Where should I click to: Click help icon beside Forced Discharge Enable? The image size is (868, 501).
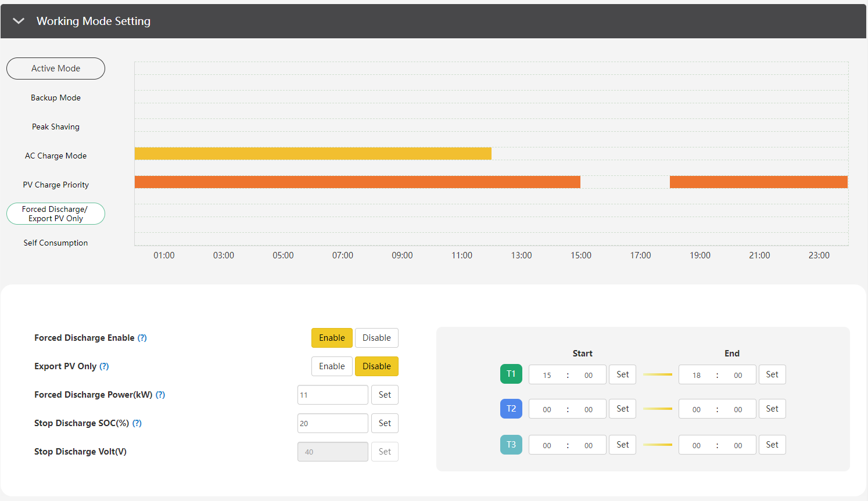point(142,338)
